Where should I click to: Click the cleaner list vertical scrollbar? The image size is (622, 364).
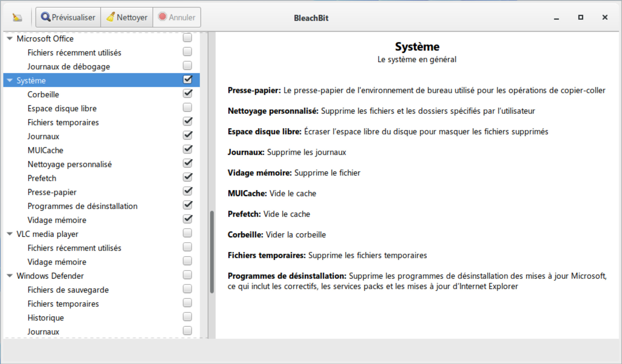point(212,252)
